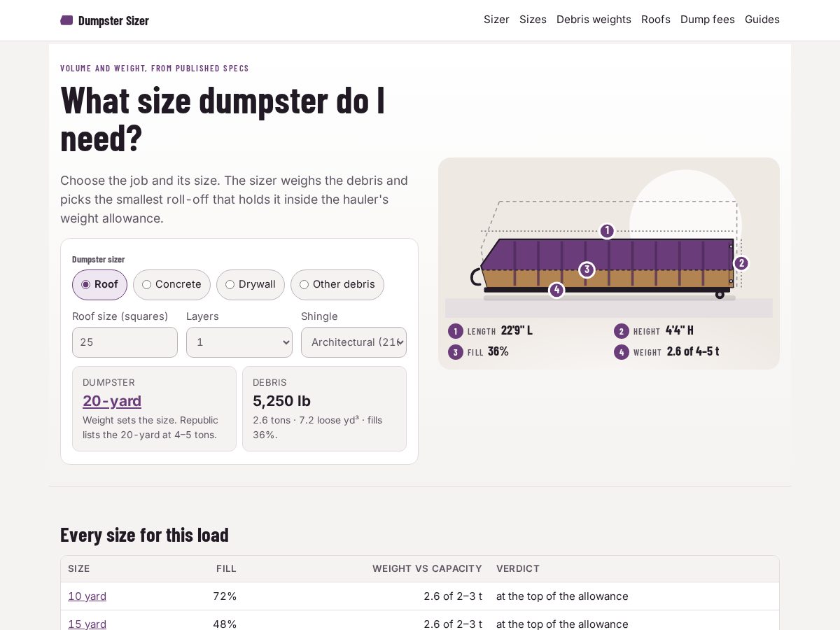Click the Roof size squares input field
Screen dimensions: 840x630
[125, 342]
